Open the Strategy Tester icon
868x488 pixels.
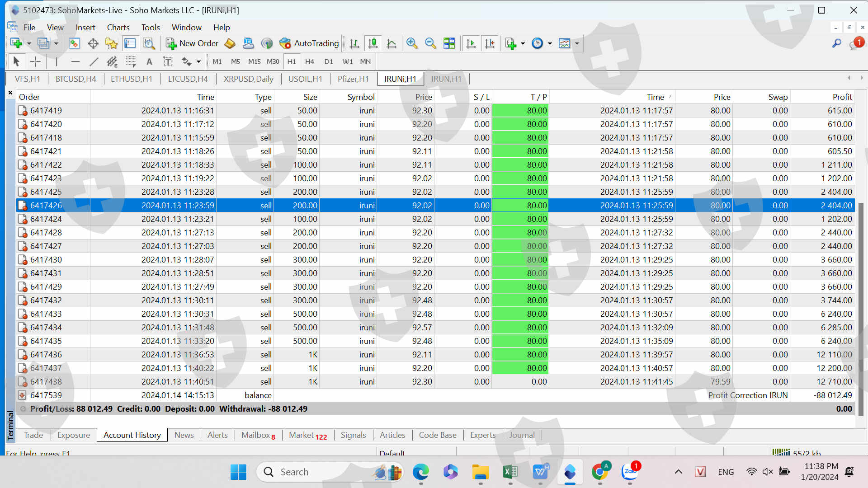click(149, 43)
